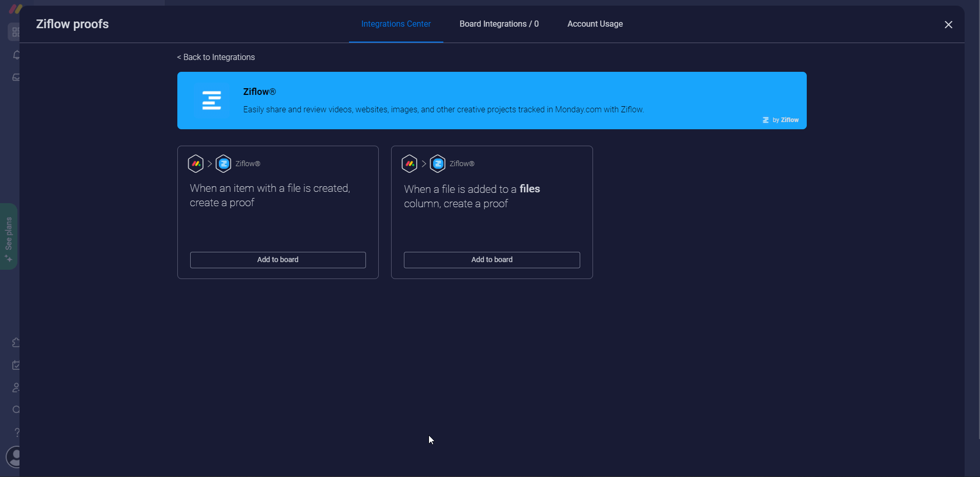Click the Ziflow logo in the blue banner
This screenshot has height=477, width=980.
click(212, 100)
